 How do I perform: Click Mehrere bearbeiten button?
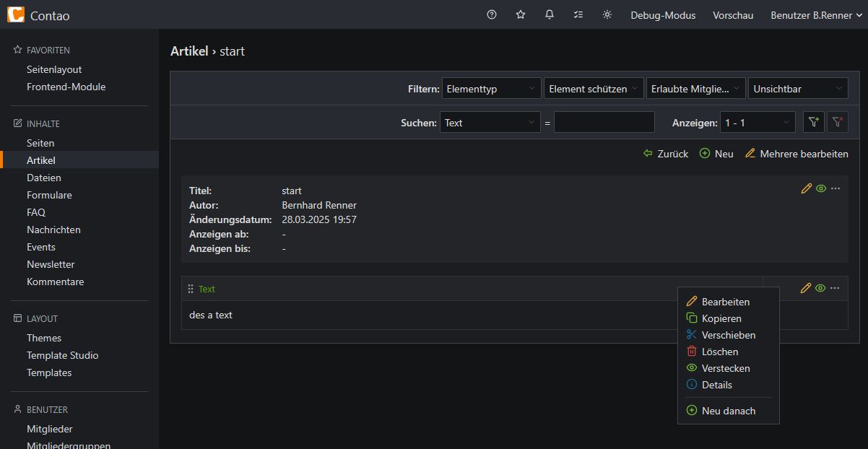point(797,154)
